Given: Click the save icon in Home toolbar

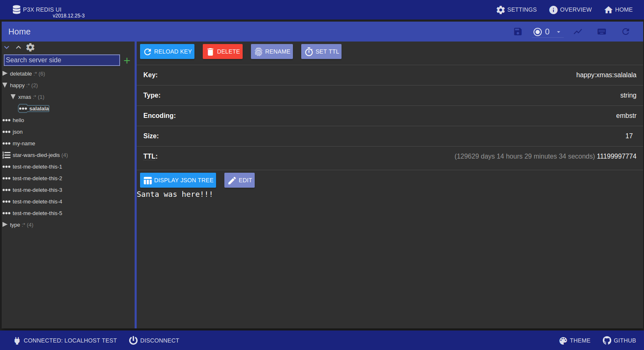Looking at the screenshot, I should tap(518, 32).
